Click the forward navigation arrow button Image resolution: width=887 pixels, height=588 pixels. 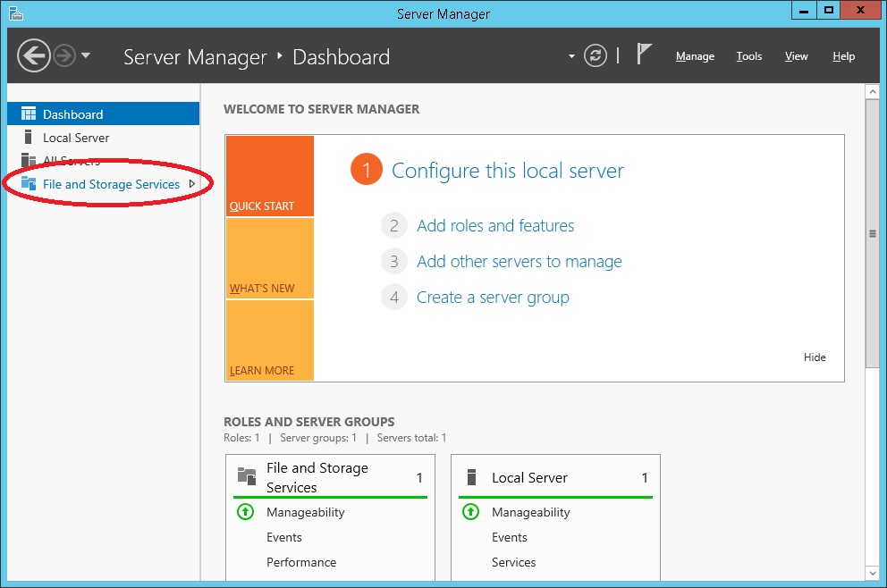point(63,56)
